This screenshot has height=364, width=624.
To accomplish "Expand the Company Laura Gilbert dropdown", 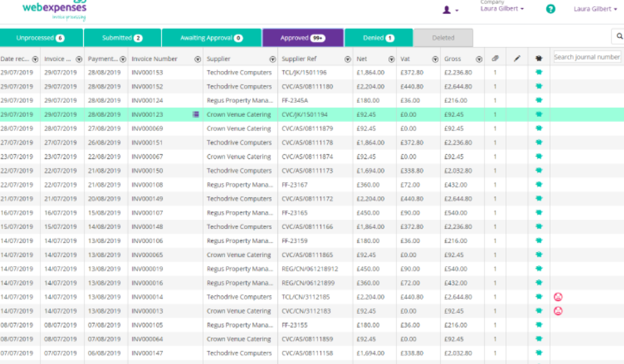I will tap(502, 9).
